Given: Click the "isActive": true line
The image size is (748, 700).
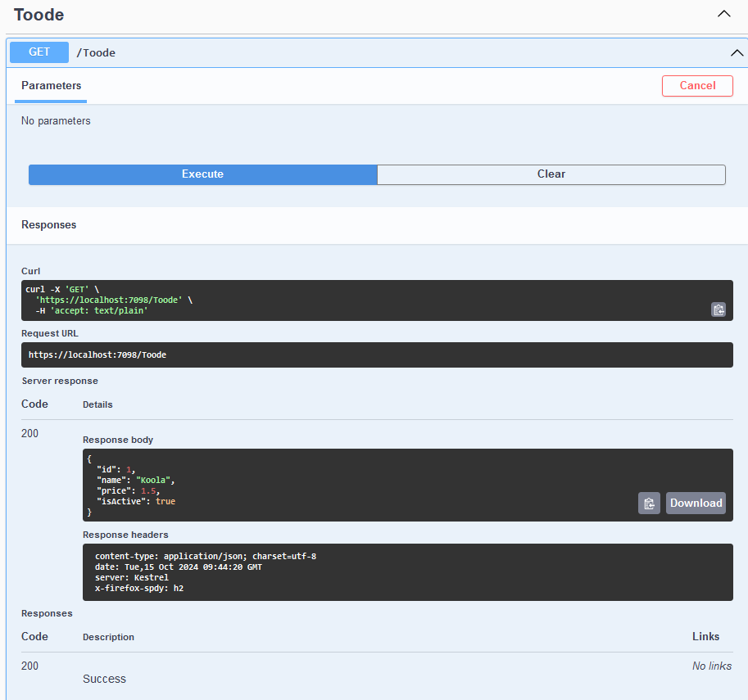Looking at the screenshot, I should pyautogui.click(x=135, y=501).
